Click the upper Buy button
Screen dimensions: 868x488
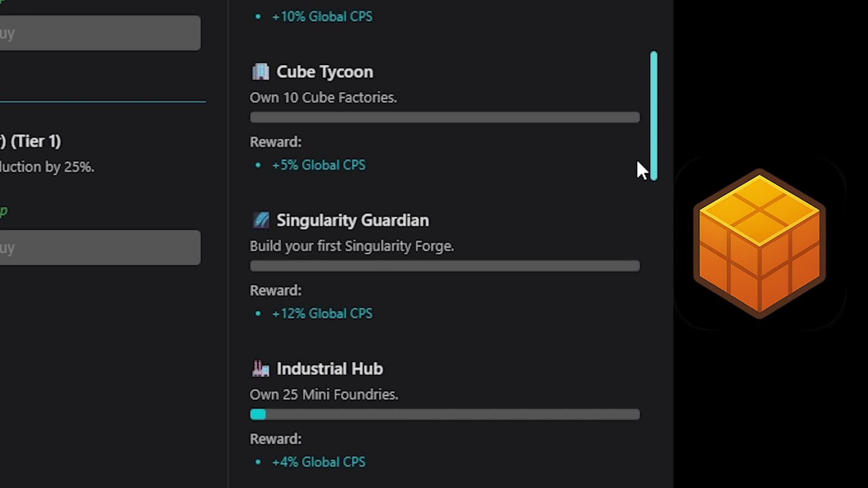click(100, 33)
